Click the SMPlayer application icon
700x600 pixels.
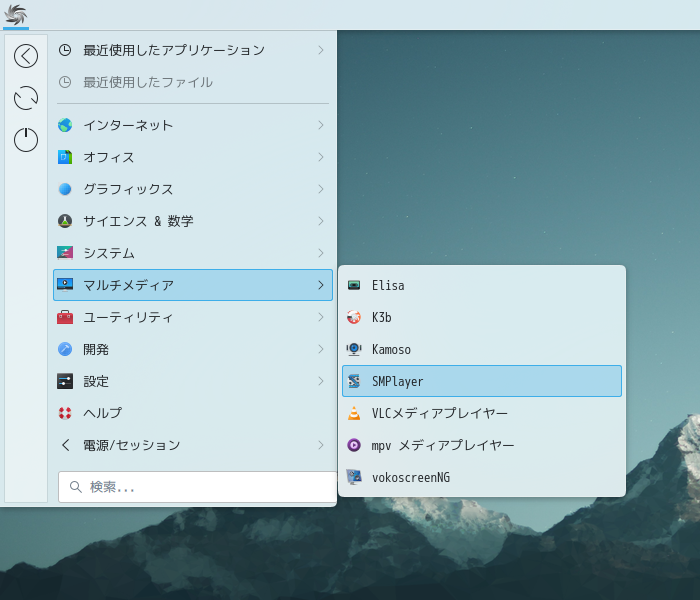click(x=354, y=381)
